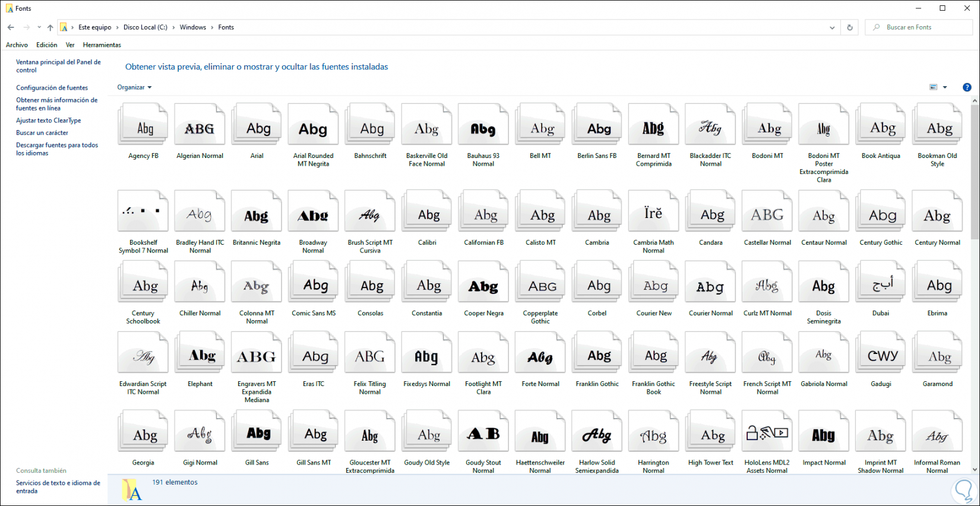Select the Goudy Stout Normal font icon
The image size is (980, 506).
pyautogui.click(x=483, y=431)
